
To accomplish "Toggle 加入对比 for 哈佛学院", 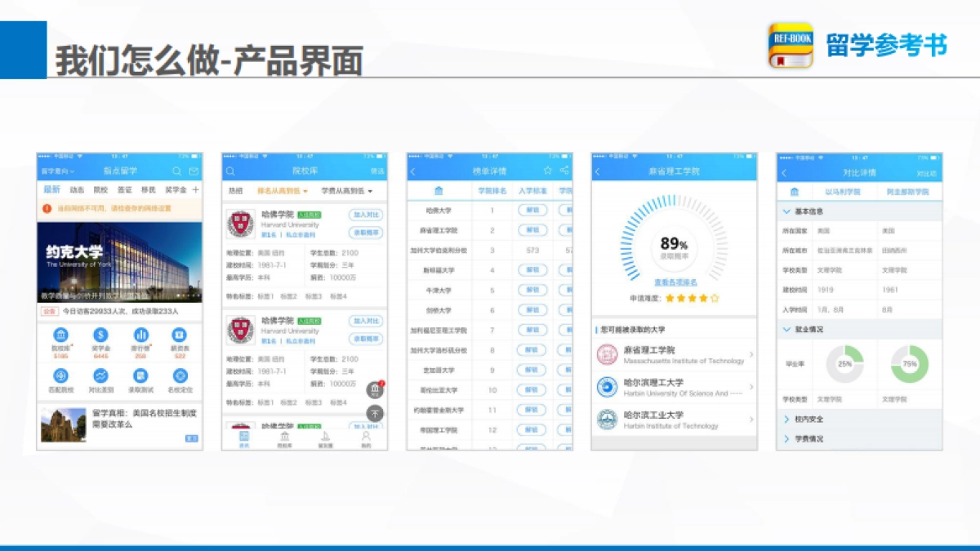I will tap(364, 214).
